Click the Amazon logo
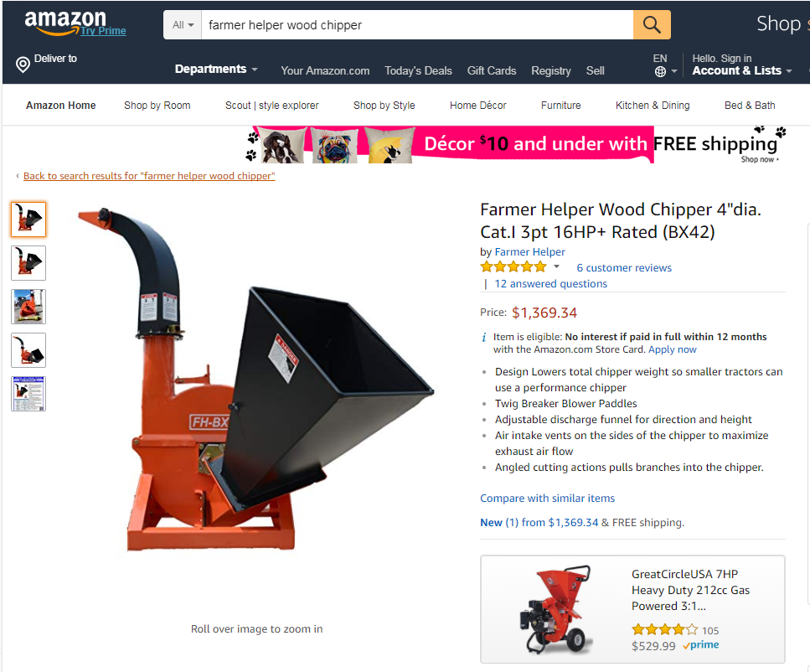This screenshot has height=672, width=810. [65, 23]
